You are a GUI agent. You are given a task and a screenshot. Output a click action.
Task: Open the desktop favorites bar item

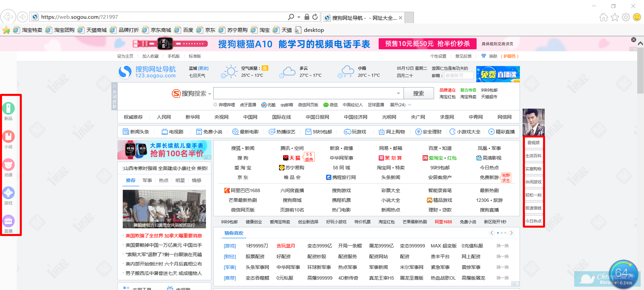coord(309,30)
